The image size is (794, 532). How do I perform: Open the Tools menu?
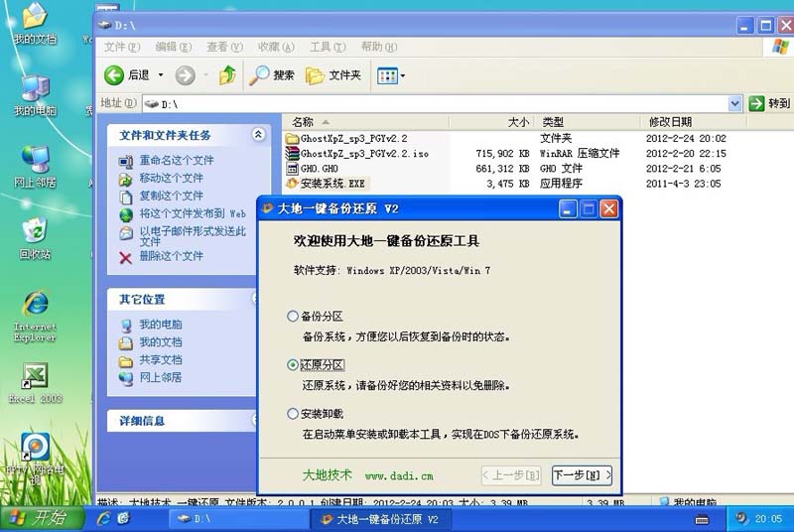(x=328, y=47)
